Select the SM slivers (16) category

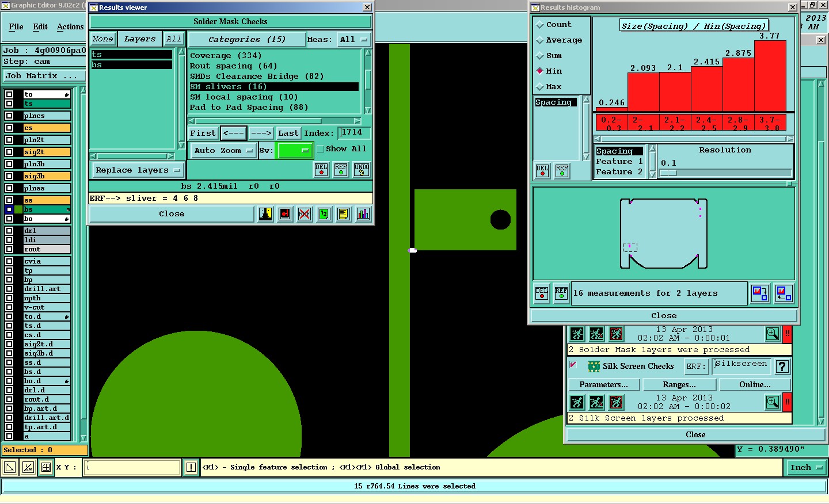[x=274, y=87]
